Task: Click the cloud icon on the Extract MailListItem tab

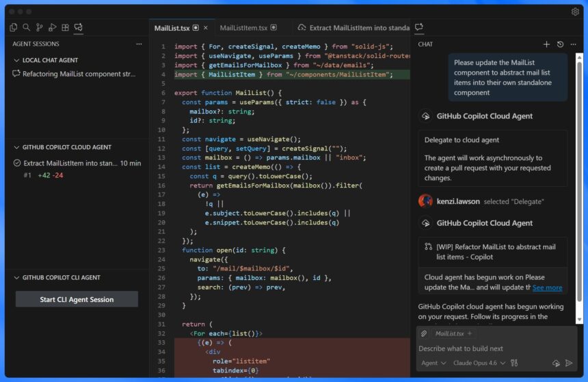Action: pos(302,28)
